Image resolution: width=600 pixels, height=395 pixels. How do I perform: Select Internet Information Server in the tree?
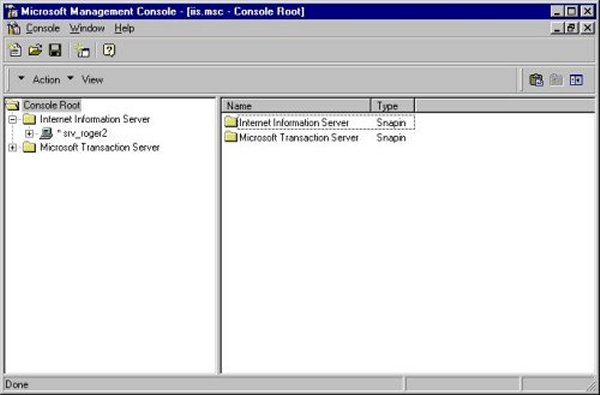95,119
